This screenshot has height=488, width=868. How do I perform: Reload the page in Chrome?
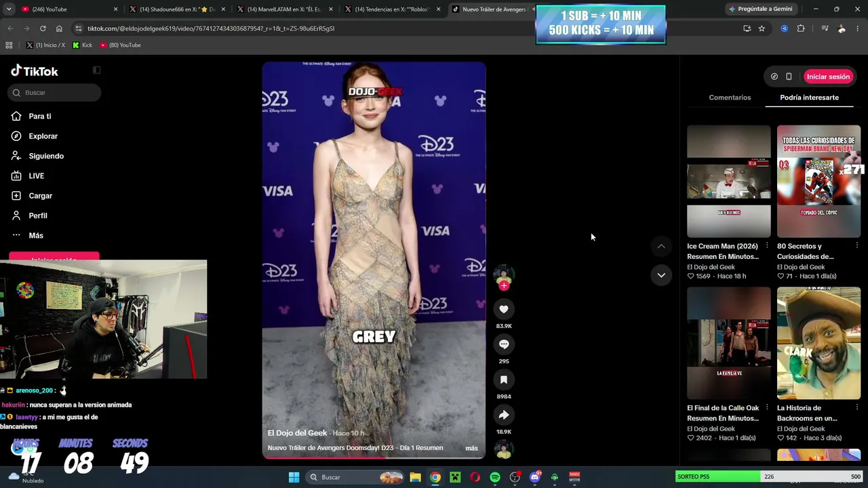coord(43,28)
